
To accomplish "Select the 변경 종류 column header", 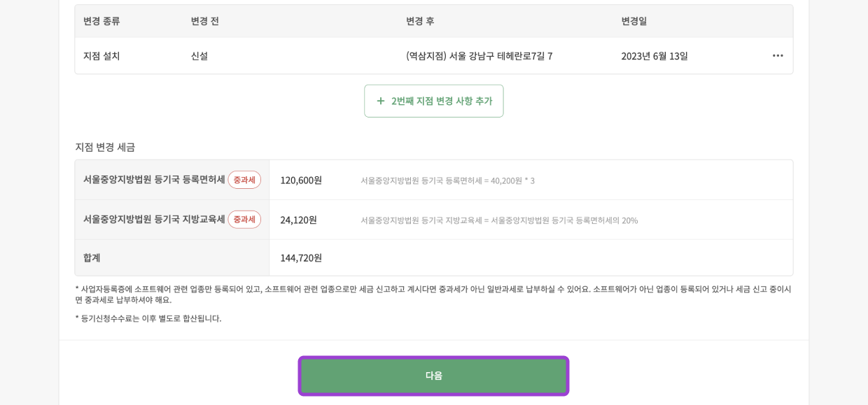I will click(x=101, y=21).
